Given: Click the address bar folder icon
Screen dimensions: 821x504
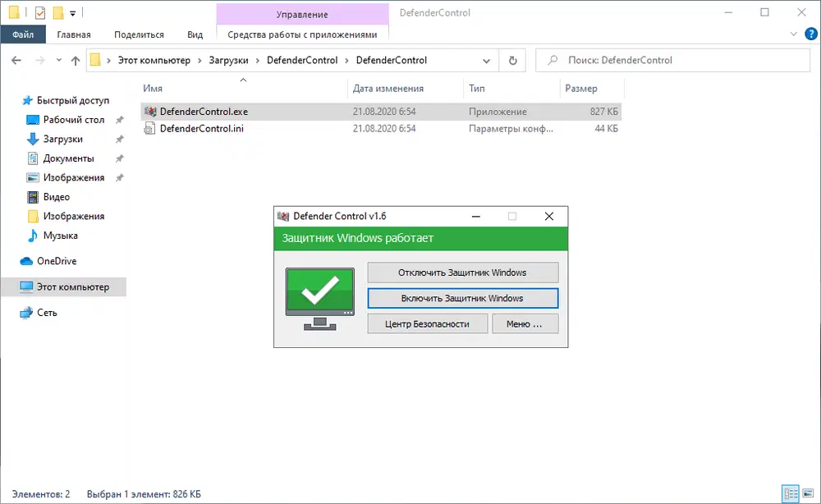Looking at the screenshot, I should pos(95,60).
